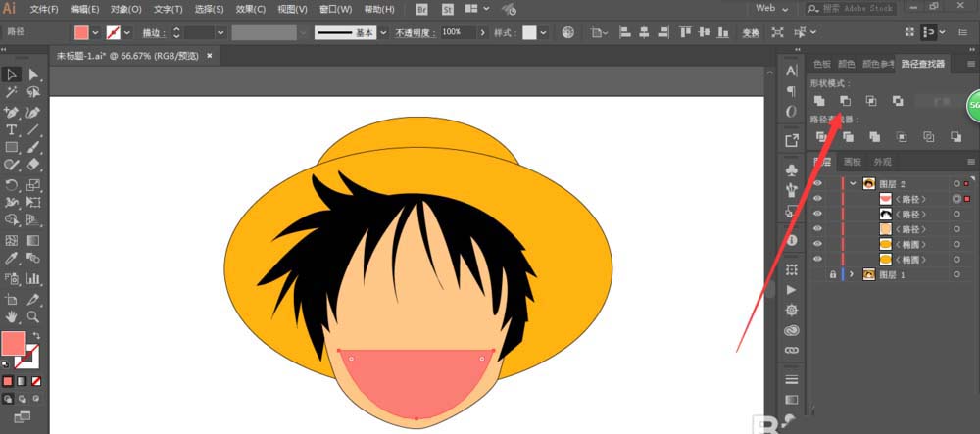Viewport: 980px width, 434px height.
Task: Click the 不透明度 opacity label link
Action: 415,33
